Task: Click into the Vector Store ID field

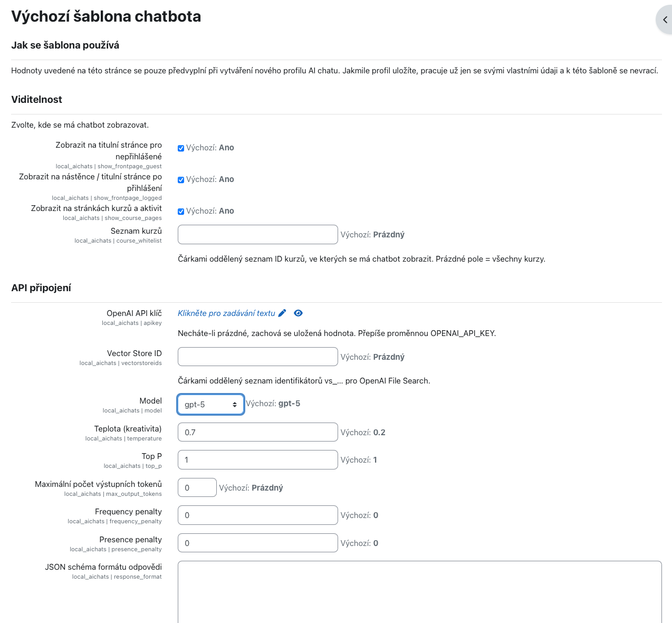Action: click(x=257, y=357)
